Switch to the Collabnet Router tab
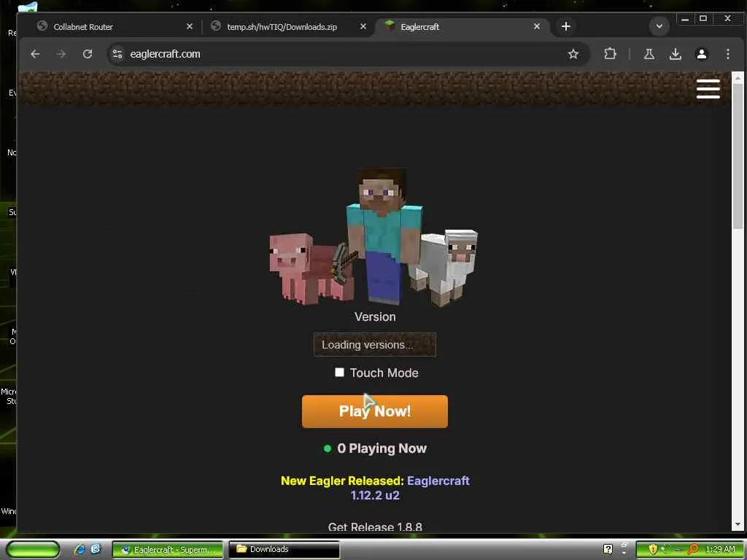This screenshot has width=747, height=560. tap(113, 27)
